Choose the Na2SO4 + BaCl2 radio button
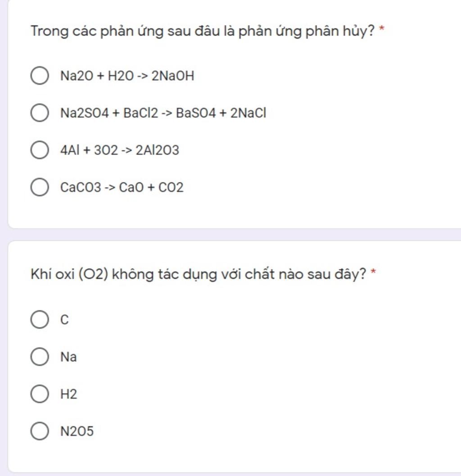461x476 pixels. point(40,113)
